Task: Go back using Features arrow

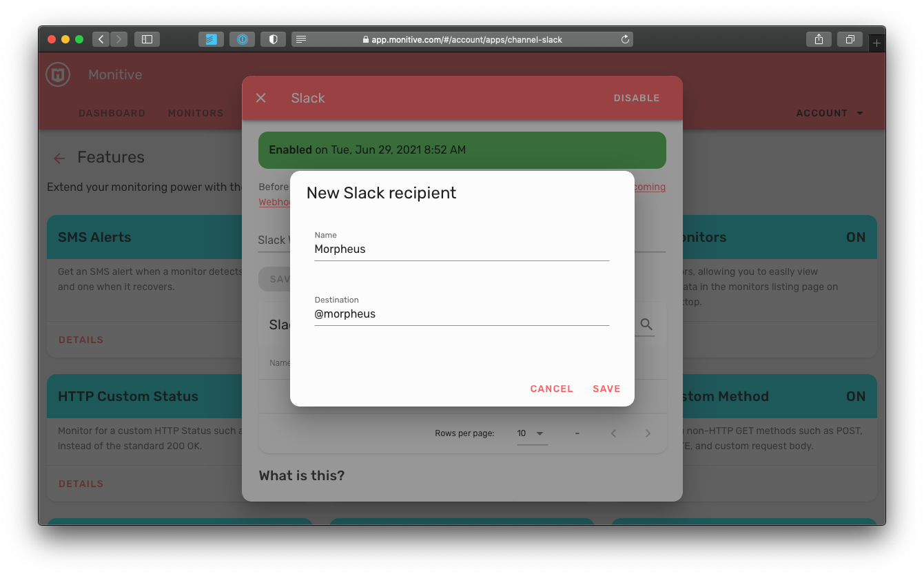Action: [x=59, y=158]
